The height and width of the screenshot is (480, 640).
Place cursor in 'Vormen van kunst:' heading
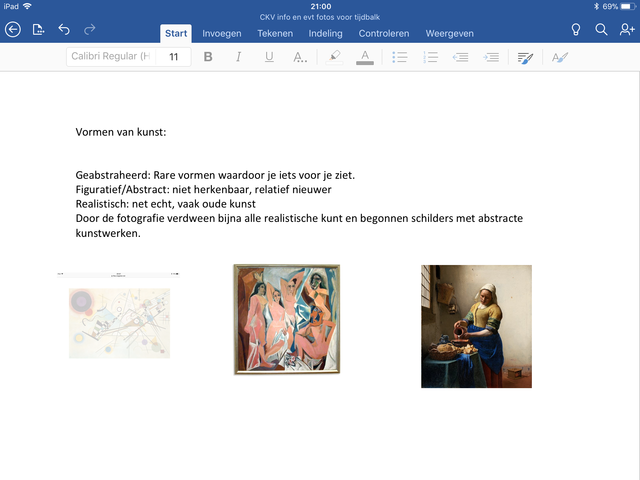tap(121, 132)
